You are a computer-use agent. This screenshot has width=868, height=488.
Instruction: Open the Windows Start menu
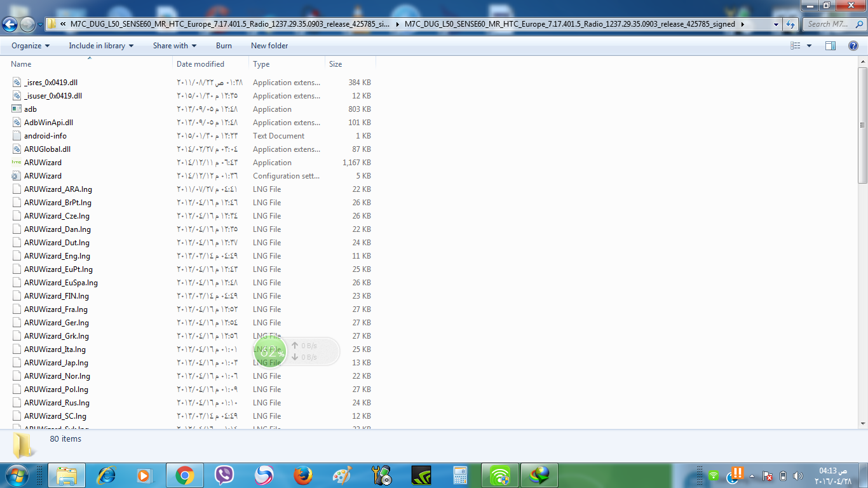pos(17,475)
